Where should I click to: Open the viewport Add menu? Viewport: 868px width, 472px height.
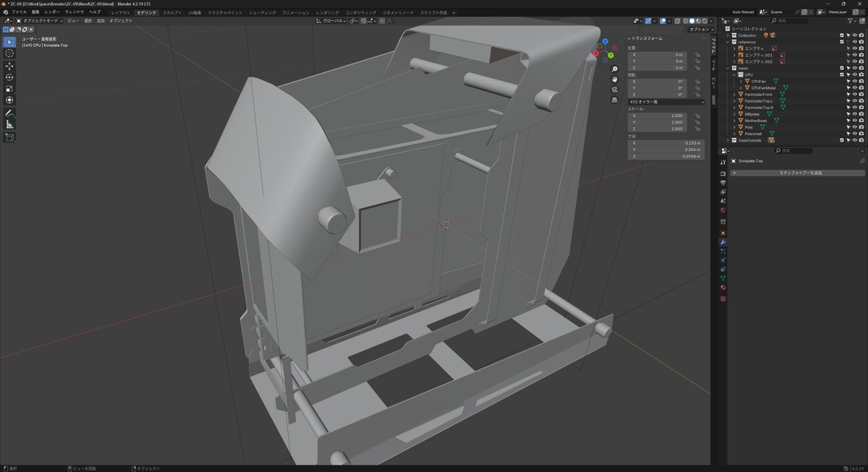101,21
